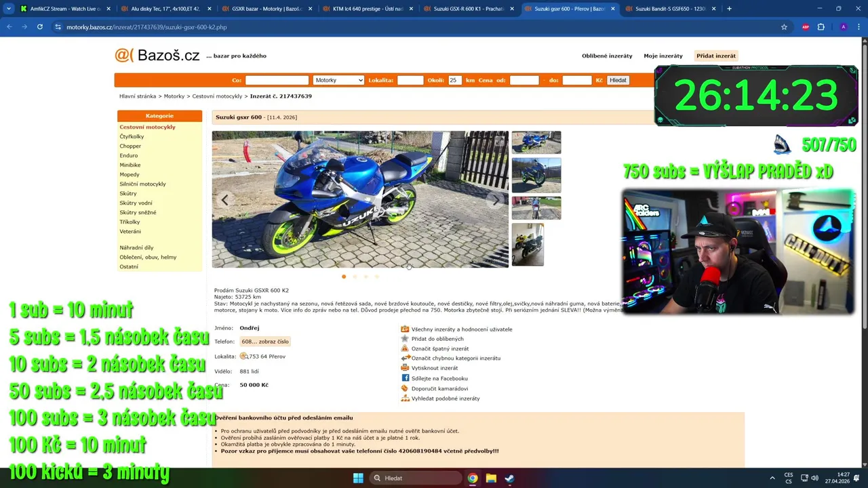Open Chrome from the taskbar
The width and height of the screenshot is (868, 488).
click(473, 478)
